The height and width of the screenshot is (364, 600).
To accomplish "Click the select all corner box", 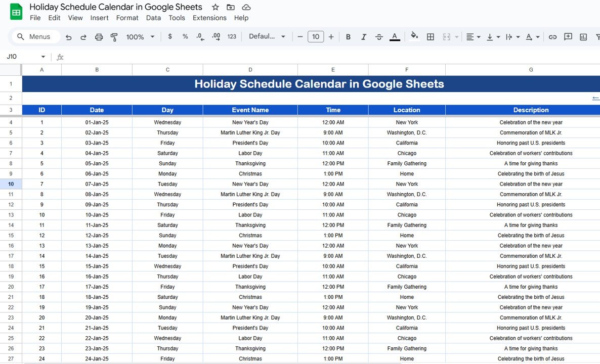I will pyautogui.click(x=11, y=70).
